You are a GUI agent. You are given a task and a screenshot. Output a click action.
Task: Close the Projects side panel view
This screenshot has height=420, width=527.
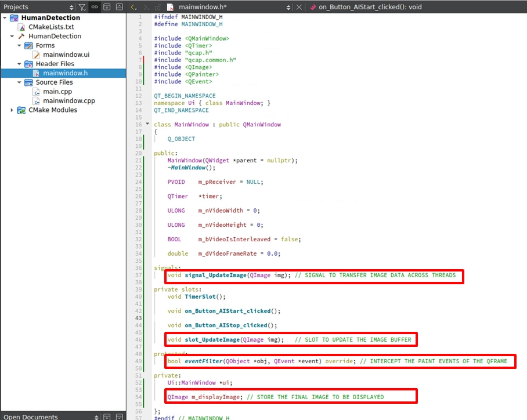[120, 7]
